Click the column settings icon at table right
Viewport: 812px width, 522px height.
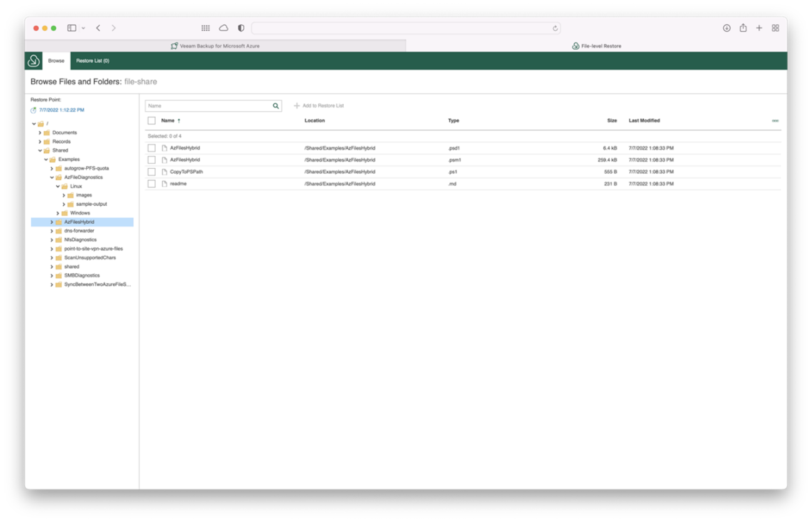tap(775, 121)
